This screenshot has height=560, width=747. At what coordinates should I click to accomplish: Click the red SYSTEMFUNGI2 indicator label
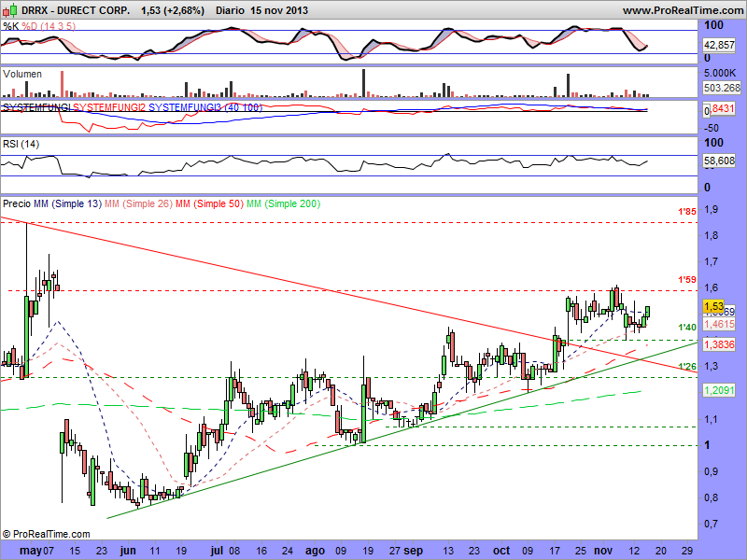click(x=109, y=107)
